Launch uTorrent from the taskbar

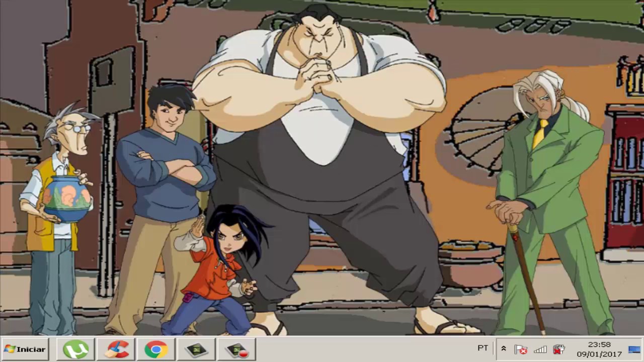pos(75,349)
